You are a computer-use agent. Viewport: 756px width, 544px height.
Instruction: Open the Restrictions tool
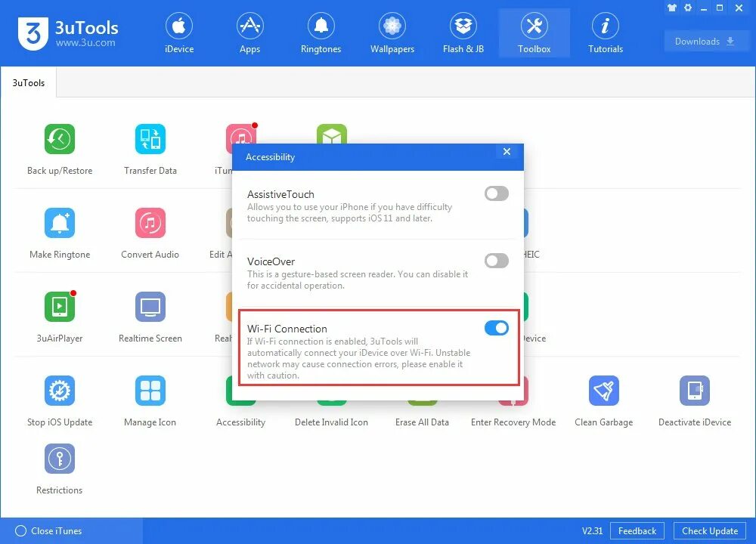(60, 459)
